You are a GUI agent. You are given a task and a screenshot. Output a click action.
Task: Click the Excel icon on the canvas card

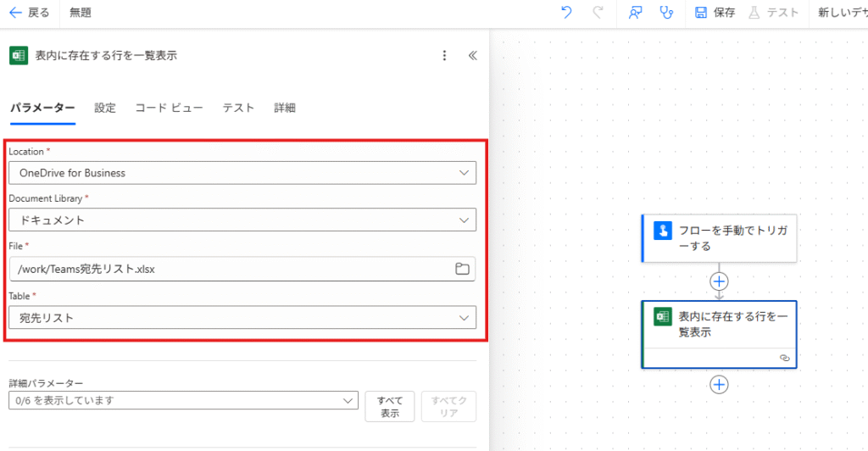tap(663, 316)
